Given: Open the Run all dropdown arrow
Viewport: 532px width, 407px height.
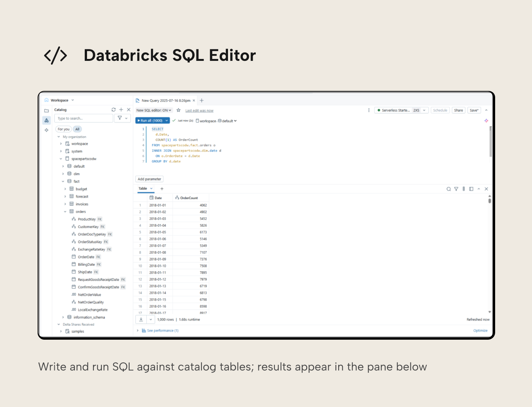Looking at the screenshot, I should [166, 121].
